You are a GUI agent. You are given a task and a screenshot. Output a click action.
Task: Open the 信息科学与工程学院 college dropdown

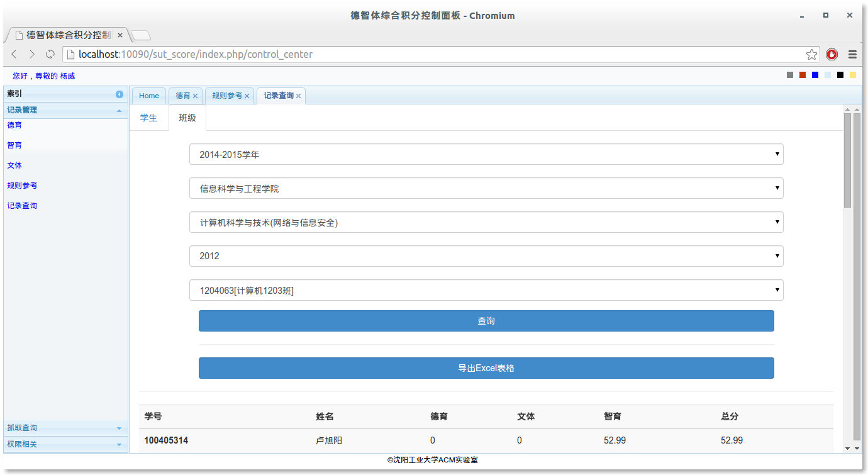pos(486,188)
